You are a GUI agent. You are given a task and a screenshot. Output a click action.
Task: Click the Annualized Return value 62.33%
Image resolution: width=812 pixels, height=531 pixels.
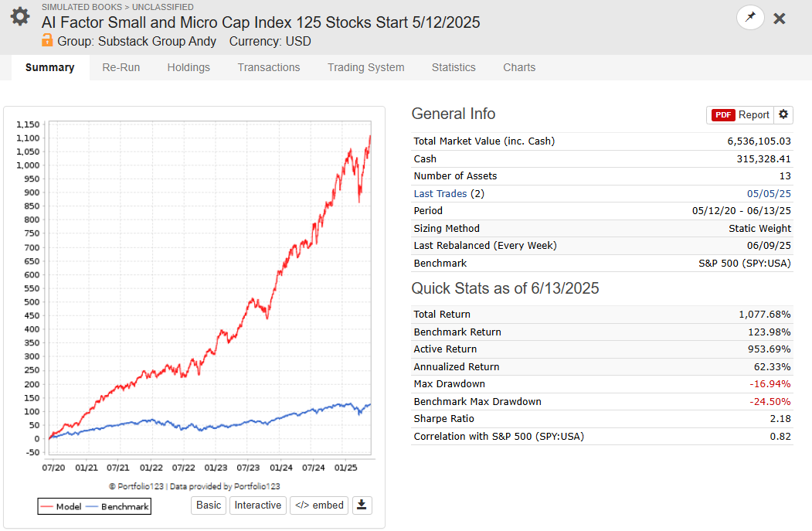772,366
